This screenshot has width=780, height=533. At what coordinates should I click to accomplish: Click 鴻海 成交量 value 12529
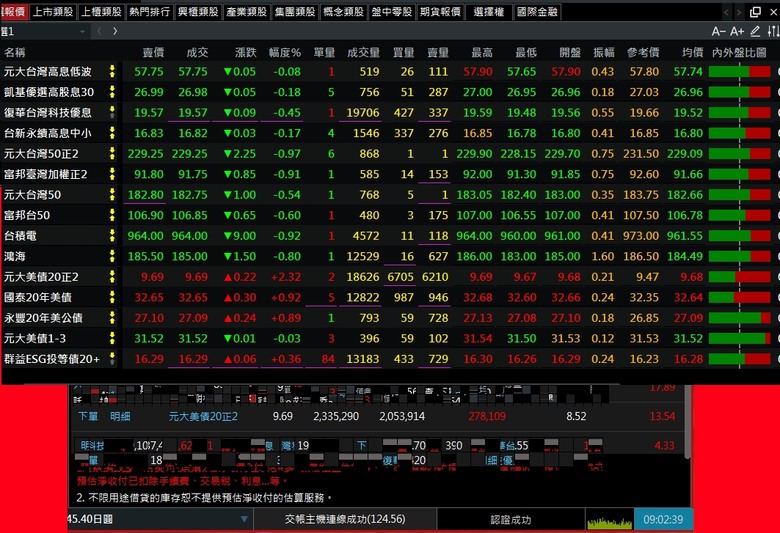coord(363,256)
